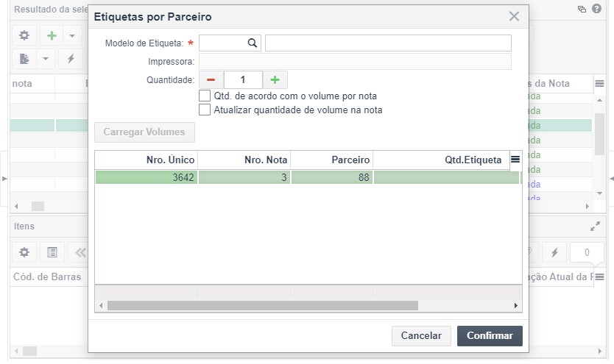
Task: Click the results grid vertical scrollbar
Action: [x=599, y=134]
